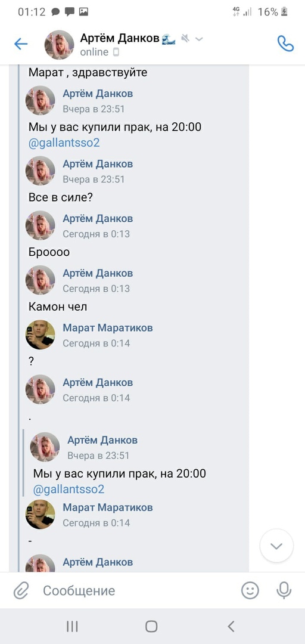The width and height of the screenshot is (305, 644).
Task: Open Android recent apps button
Action: (x=72, y=626)
